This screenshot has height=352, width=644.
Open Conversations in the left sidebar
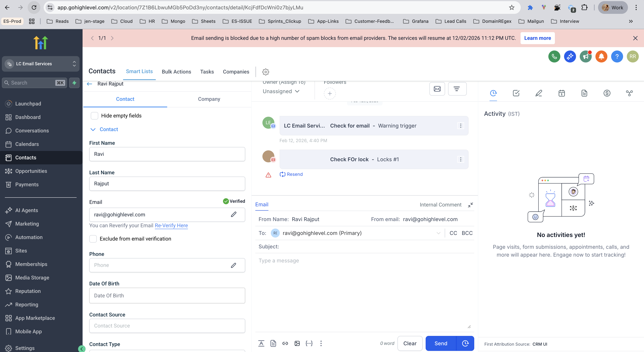[x=32, y=131]
